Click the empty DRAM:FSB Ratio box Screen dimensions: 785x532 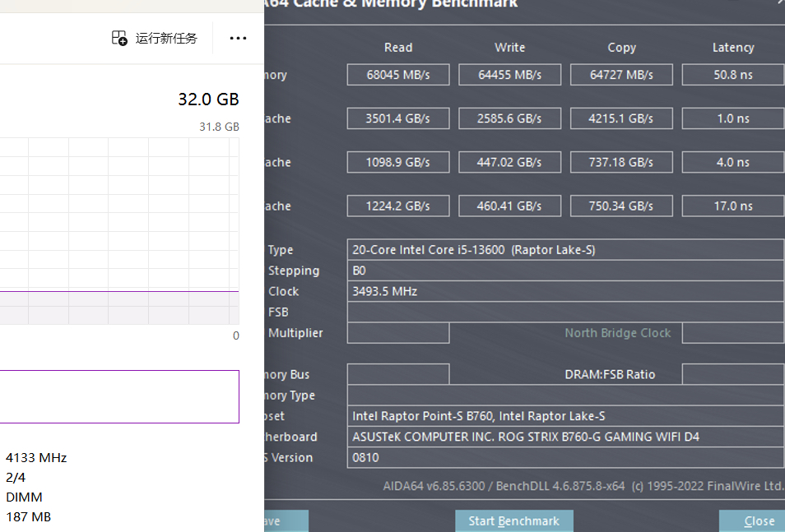pos(732,374)
